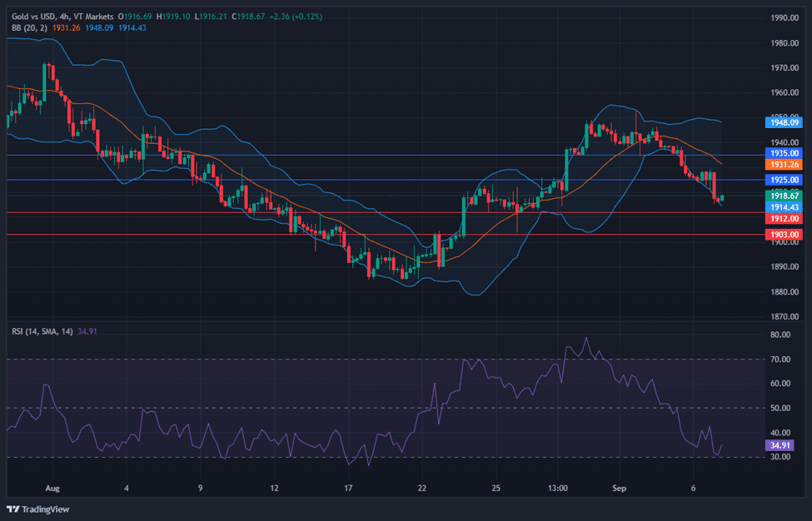
Task: Click the 1990.00 price scale value
Action: click(x=785, y=17)
